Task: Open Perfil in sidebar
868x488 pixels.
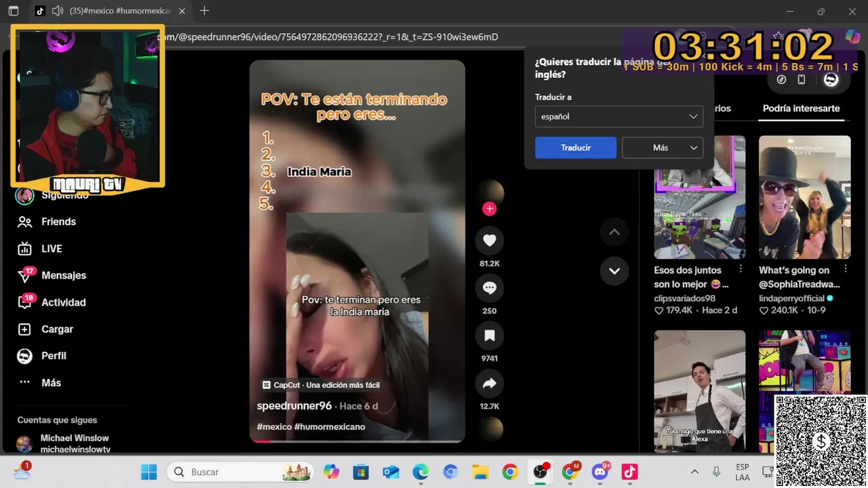Action: pyautogui.click(x=42, y=356)
